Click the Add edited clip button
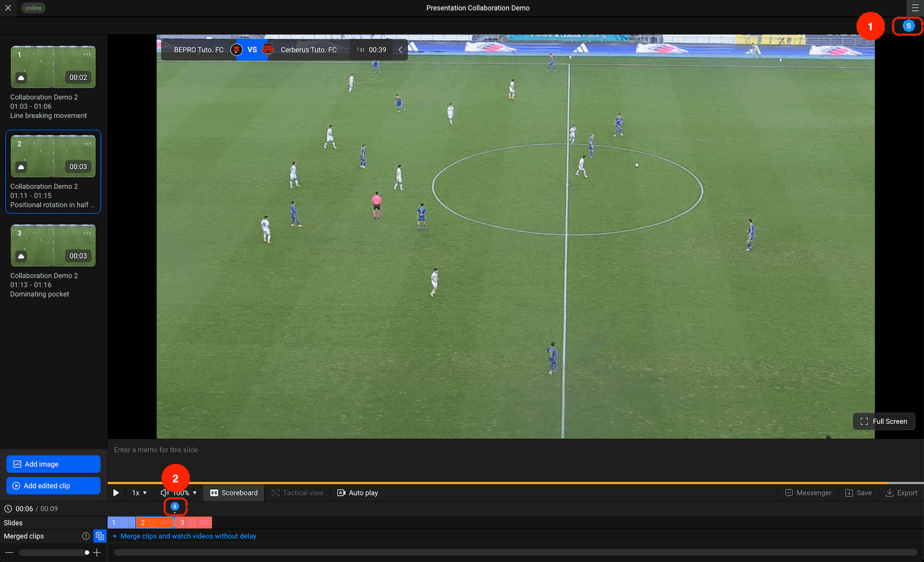The image size is (924, 562). (53, 485)
